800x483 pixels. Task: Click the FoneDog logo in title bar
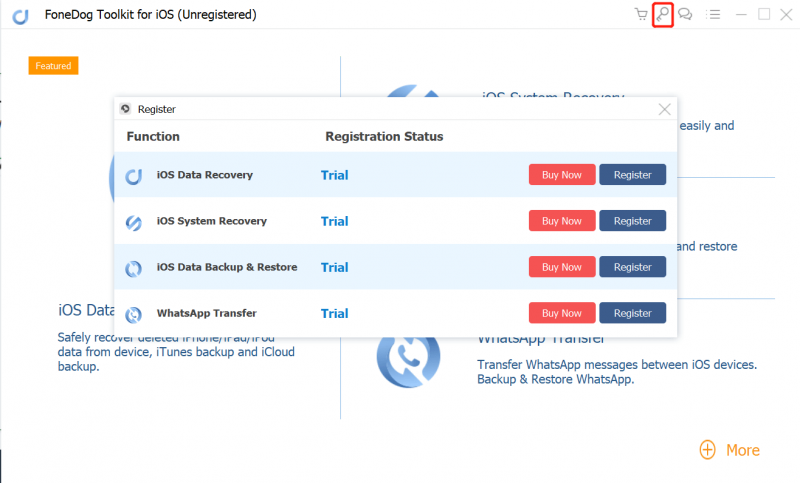(x=19, y=15)
